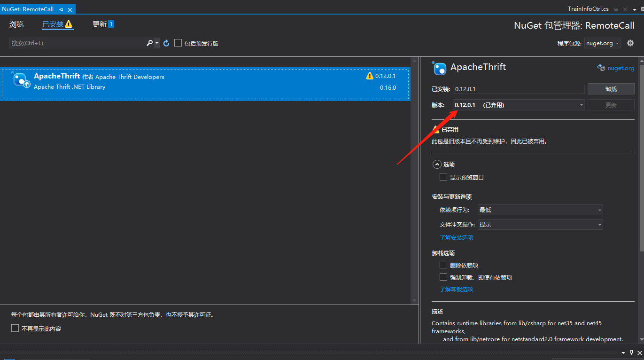Collapse the 选项 section

[x=437, y=164]
